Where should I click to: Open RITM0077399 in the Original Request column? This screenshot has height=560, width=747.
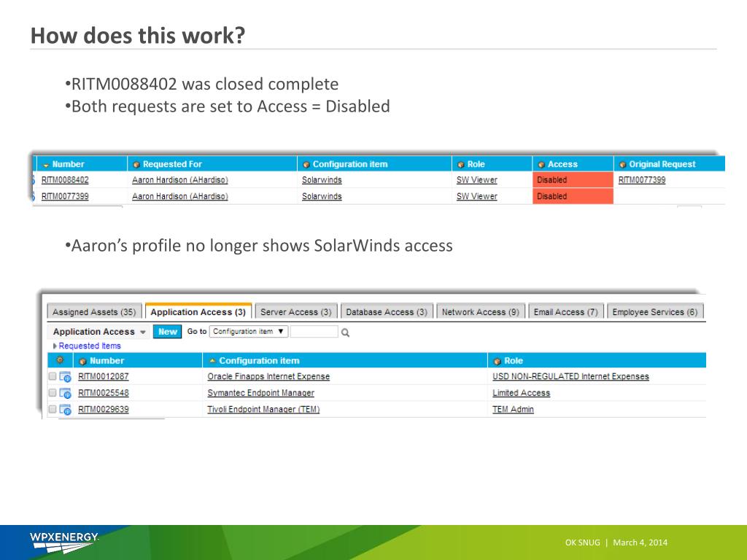click(642, 180)
